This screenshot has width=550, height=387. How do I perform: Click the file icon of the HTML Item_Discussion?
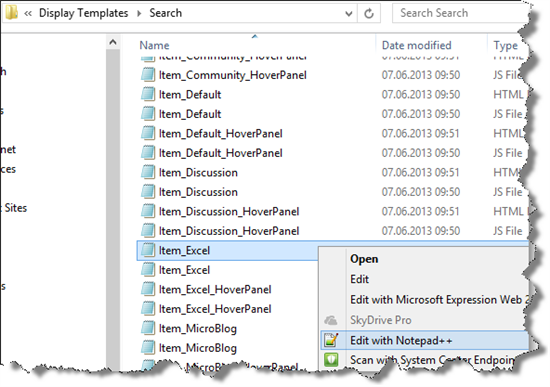tap(148, 172)
